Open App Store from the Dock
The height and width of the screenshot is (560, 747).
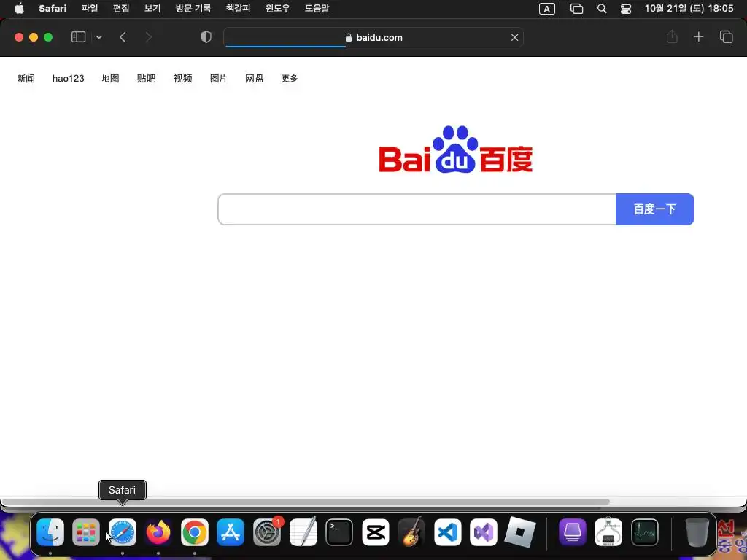click(231, 532)
